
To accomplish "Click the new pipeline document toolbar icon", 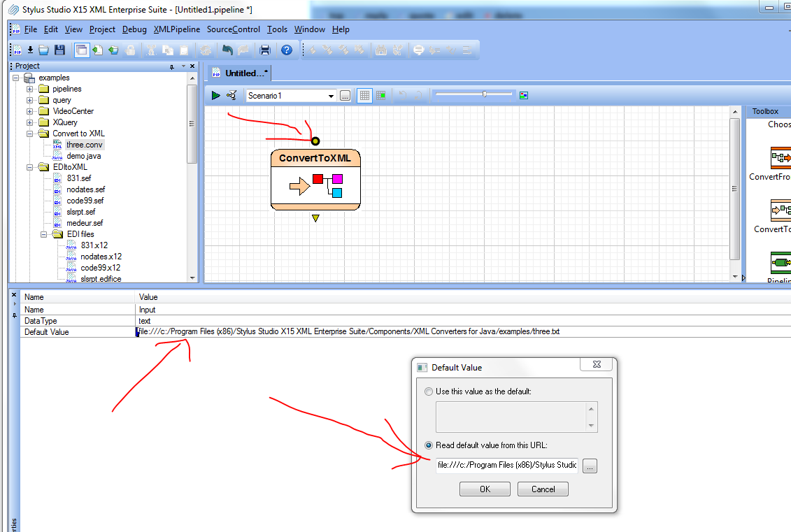I will (17, 50).
